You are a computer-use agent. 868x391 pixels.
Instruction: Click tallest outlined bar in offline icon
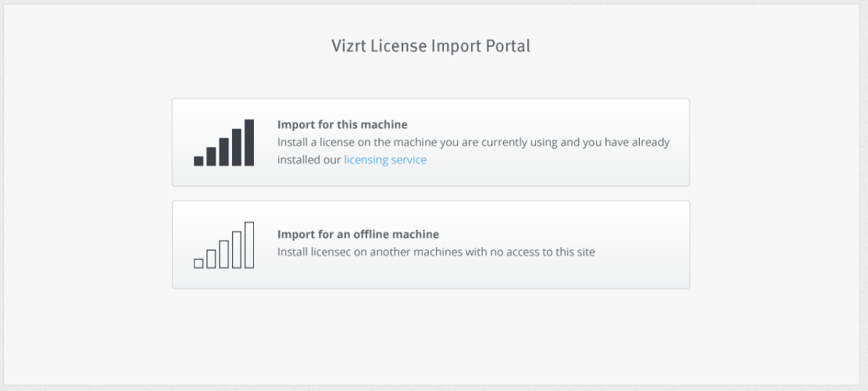pos(249,245)
